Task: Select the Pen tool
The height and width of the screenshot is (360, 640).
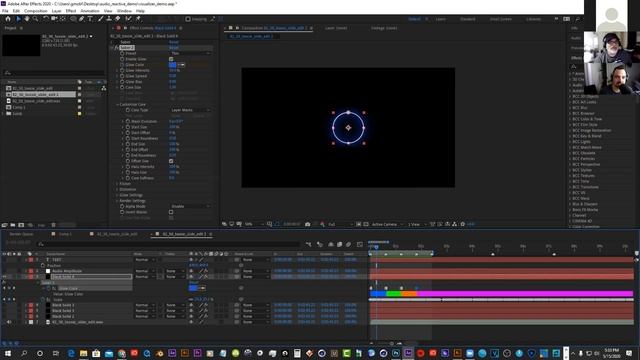Action: 82,19
